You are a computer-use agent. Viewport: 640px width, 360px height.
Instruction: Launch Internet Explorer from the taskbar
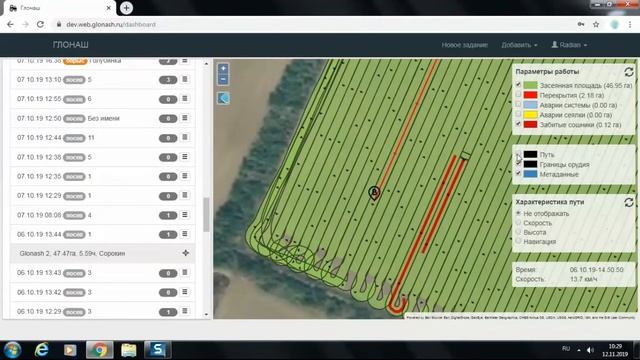pyautogui.click(x=41, y=350)
